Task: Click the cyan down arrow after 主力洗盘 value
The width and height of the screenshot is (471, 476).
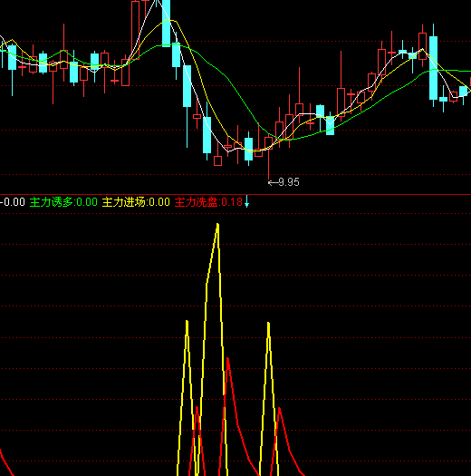Action: coord(246,201)
